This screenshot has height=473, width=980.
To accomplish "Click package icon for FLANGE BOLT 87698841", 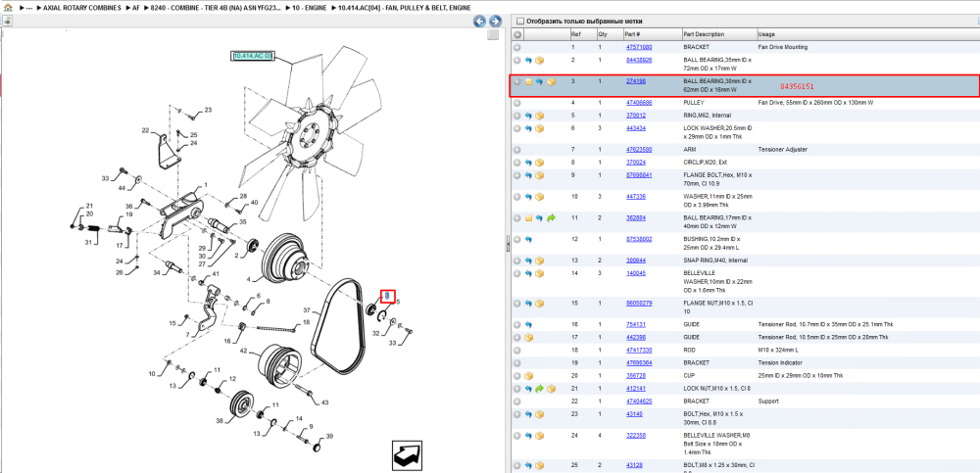I will (x=539, y=175).
